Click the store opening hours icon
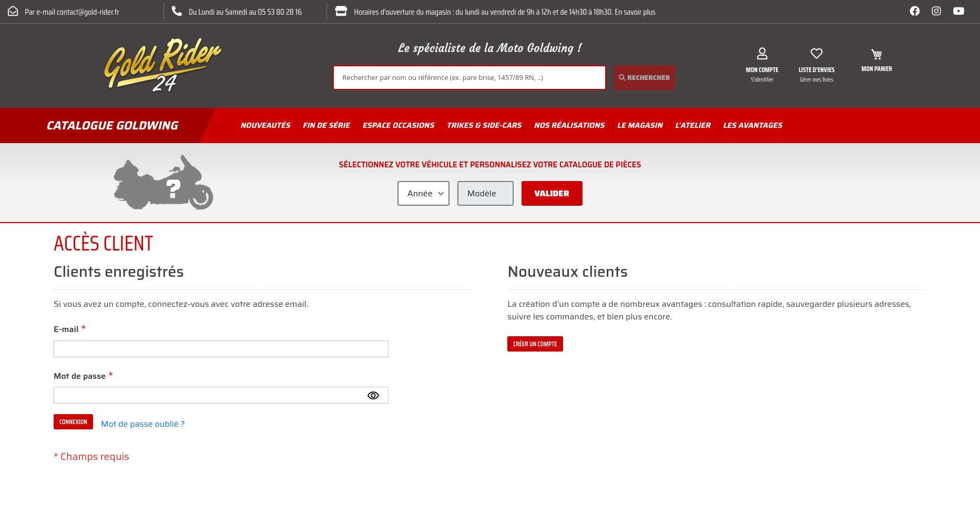This screenshot has height=532, width=980. 341,11
